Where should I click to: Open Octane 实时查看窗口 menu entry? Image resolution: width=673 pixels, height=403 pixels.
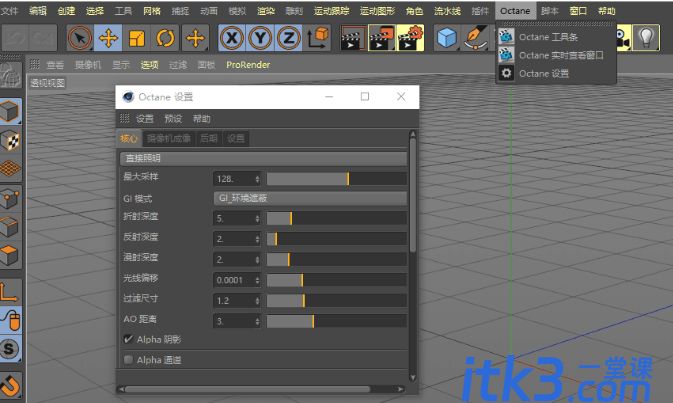coord(556,55)
